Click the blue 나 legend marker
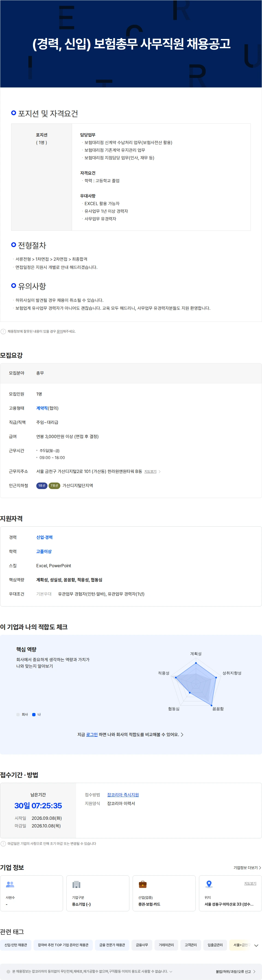The width and height of the screenshot is (262, 980). click(34, 714)
